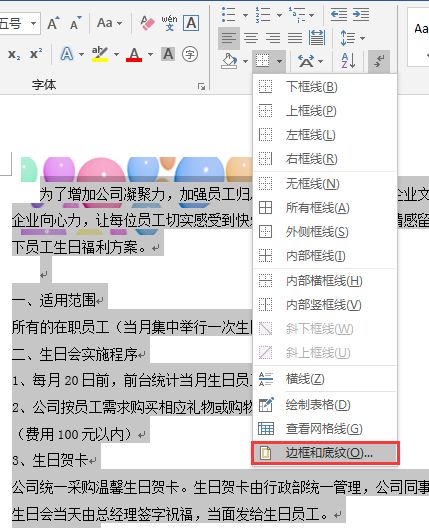The image size is (429, 528).
Task: Click the subscript x₂ button
Action: [x=14, y=54]
